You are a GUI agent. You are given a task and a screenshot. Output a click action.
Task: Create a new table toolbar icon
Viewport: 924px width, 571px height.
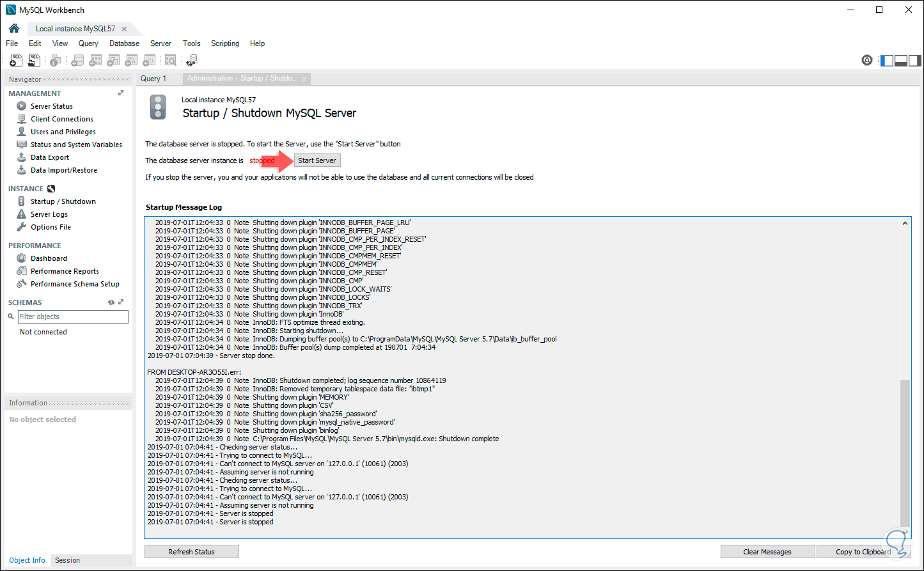point(95,60)
